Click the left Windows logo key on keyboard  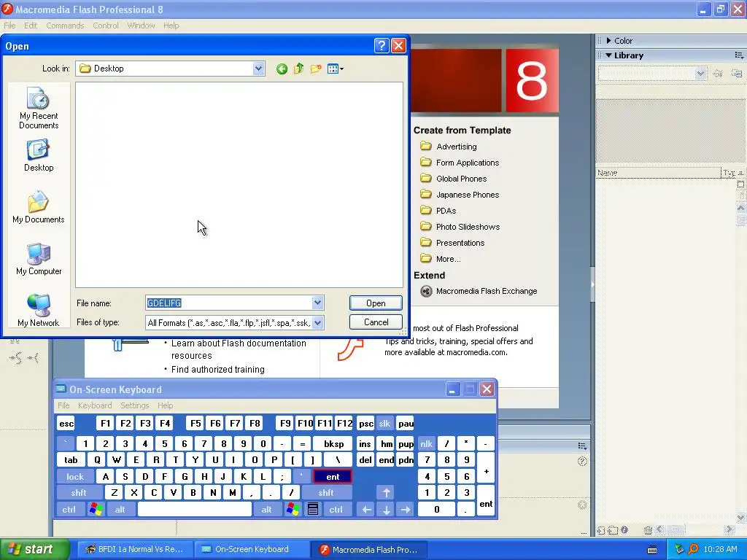(96, 510)
